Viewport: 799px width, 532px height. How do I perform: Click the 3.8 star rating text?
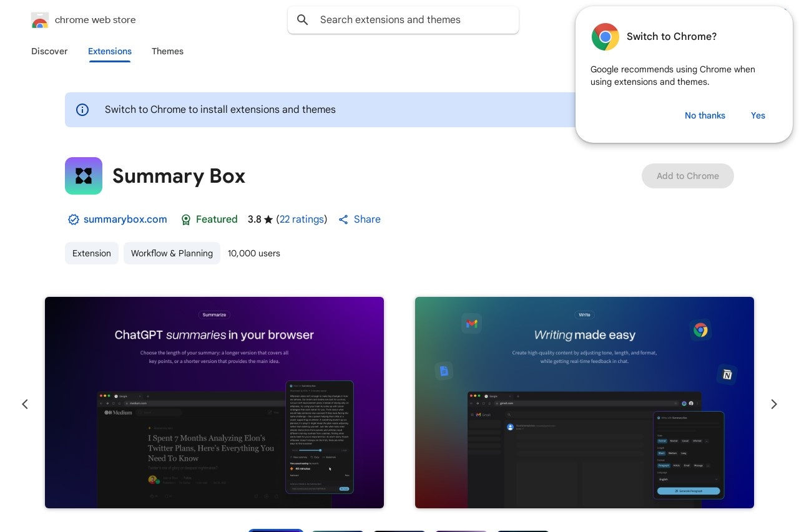point(260,219)
